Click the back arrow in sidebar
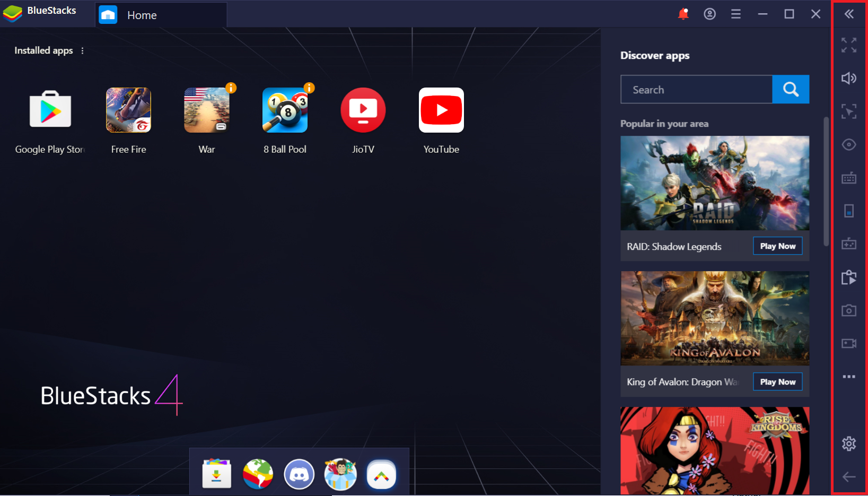This screenshot has height=496, width=868. (x=849, y=476)
